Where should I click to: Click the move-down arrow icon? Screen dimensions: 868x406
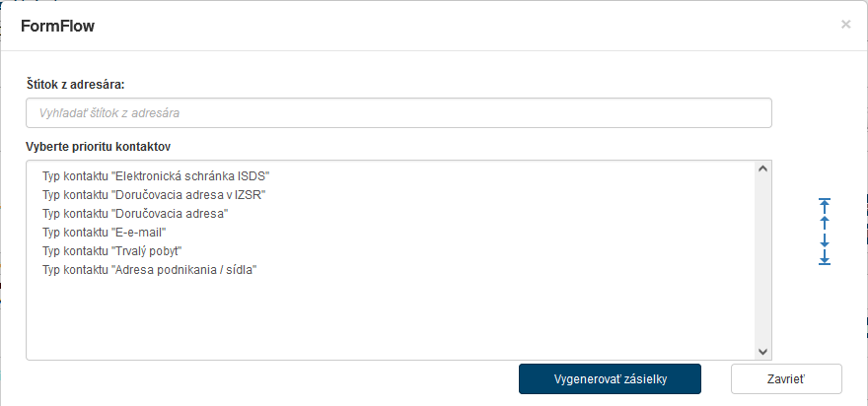click(x=825, y=240)
